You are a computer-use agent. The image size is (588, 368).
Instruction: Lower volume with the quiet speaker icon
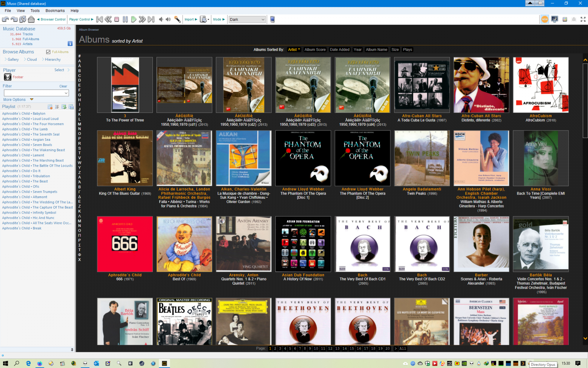(x=161, y=19)
